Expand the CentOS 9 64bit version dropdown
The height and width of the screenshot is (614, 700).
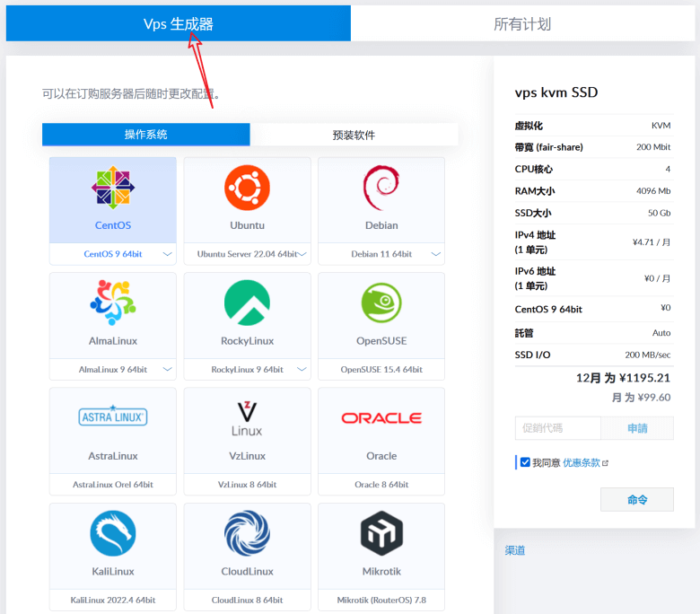tap(168, 254)
